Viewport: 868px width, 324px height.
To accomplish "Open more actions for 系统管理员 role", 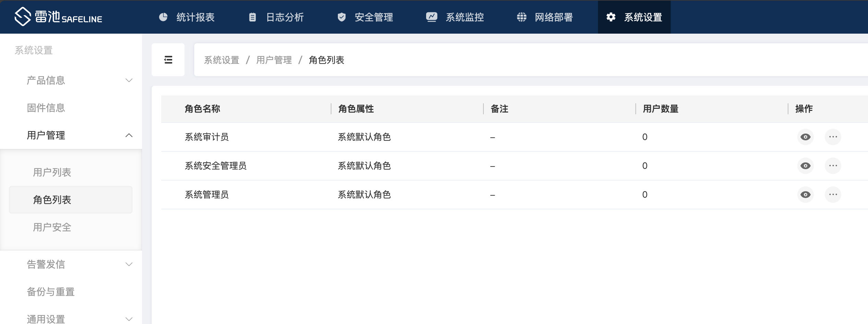I will coord(833,195).
